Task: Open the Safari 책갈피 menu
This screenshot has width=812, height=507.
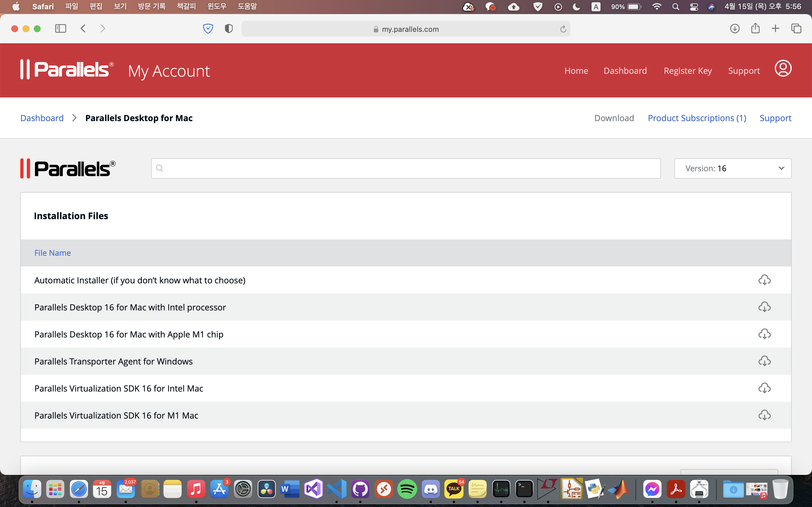Action: coord(186,6)
